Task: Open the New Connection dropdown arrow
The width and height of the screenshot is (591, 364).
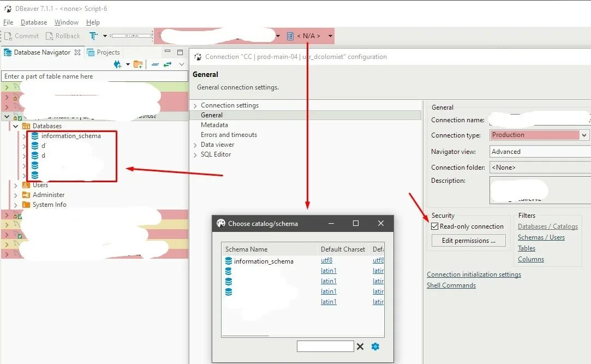Action: (x=128, y=64)
